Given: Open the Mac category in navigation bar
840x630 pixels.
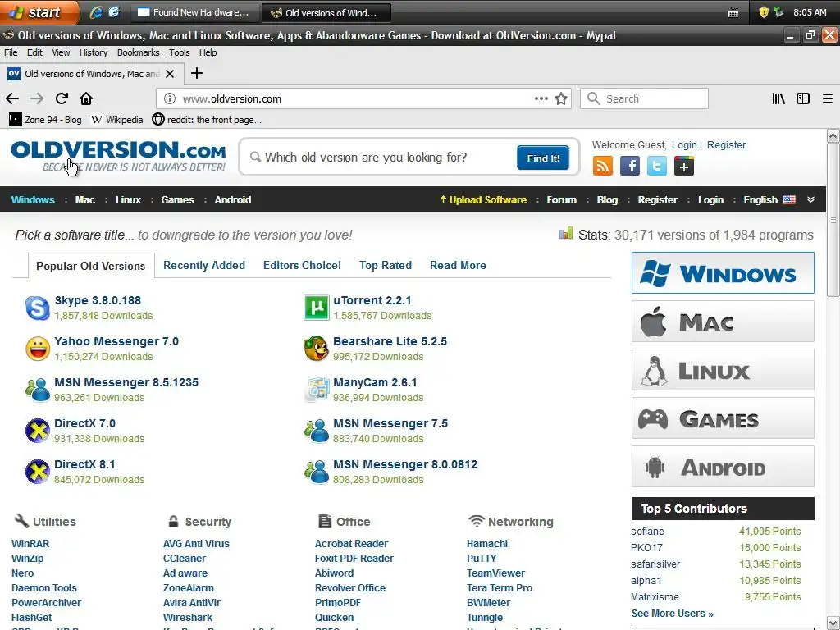Looking at the screenshot, I should click(x=85, y=200).
